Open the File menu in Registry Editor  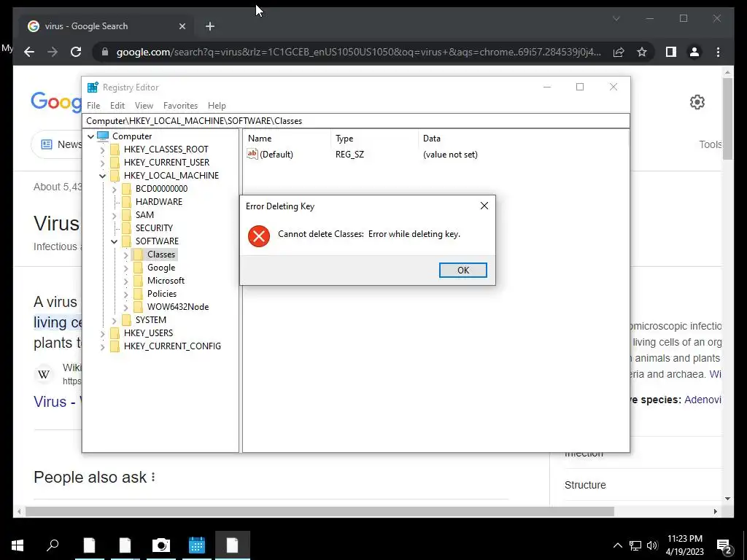(93, 106)
